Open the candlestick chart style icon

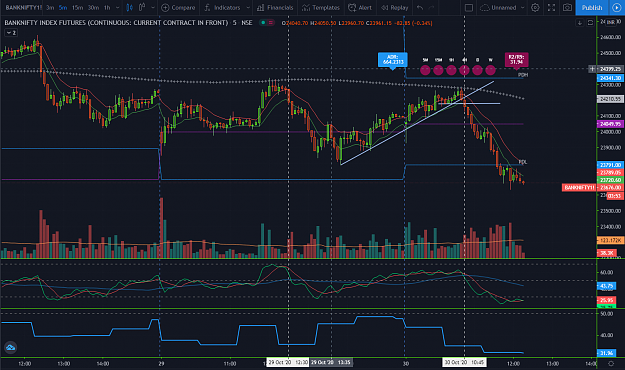point(130,8)
